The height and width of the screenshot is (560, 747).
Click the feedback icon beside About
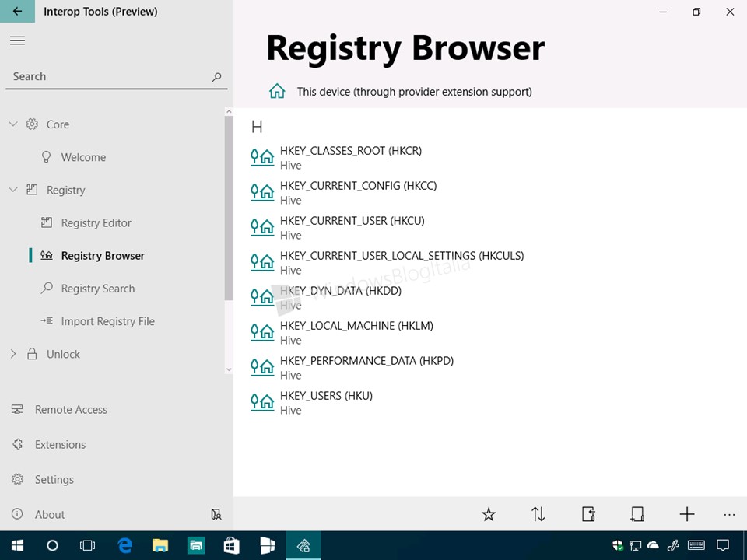click(x=216, y=514)
